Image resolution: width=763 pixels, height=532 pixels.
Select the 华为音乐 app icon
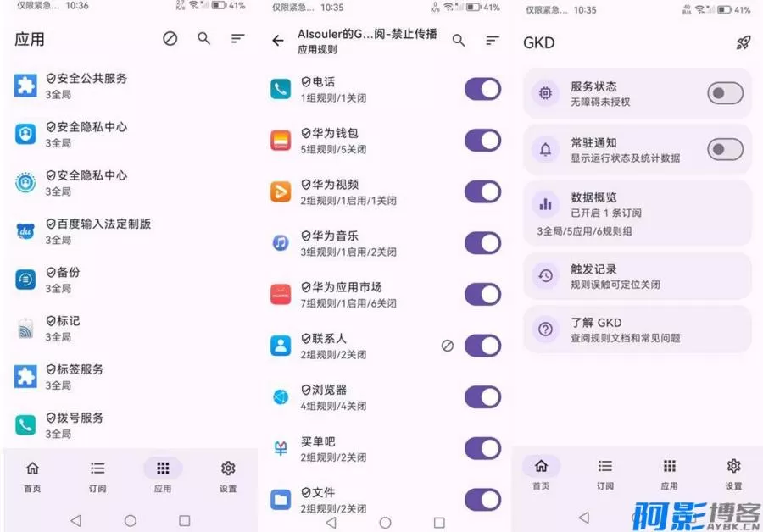(x=280, y=242)
